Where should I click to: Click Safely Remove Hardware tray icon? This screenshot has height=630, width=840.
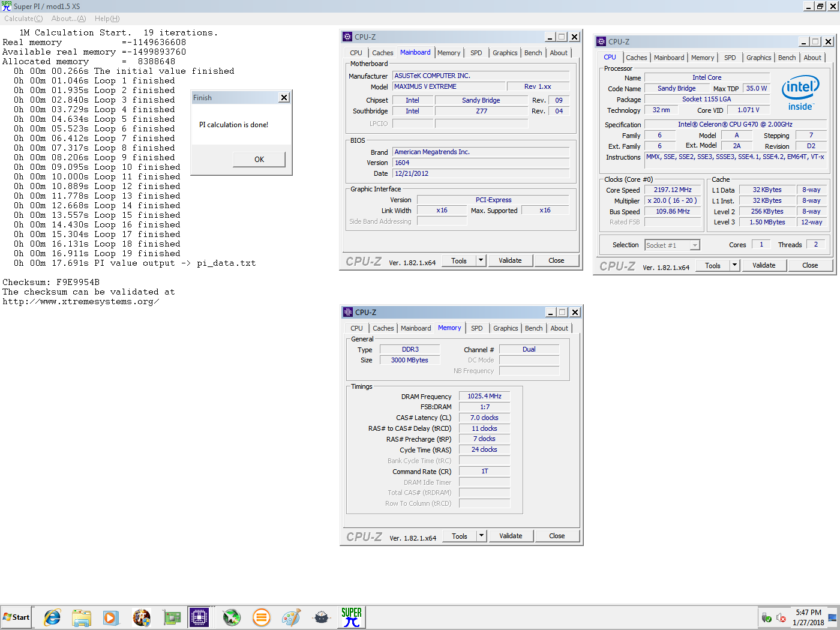coord(767,617)
